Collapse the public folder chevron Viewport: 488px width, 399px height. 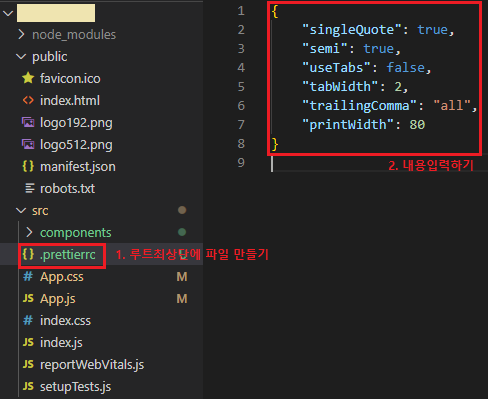coord(21,57)
